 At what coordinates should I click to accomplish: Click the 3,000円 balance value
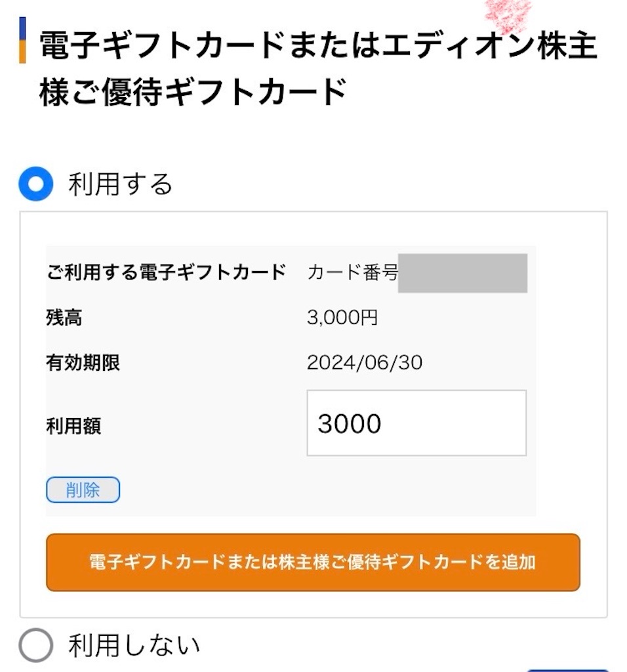point(342,318)
